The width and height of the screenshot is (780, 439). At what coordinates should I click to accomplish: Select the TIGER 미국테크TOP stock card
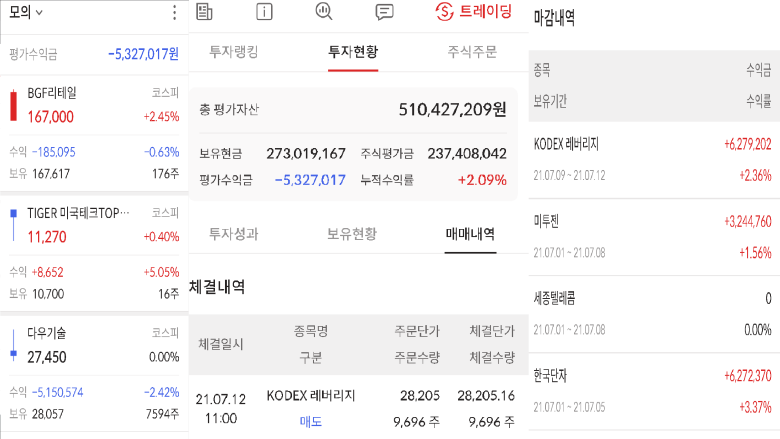[x=94, y=254]
